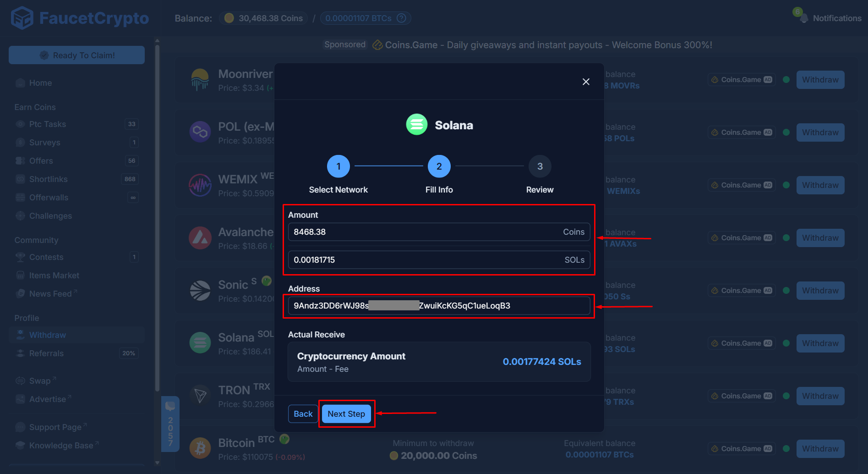The image size is (868, 474).
Task: Click the Solana logo in the withdraw dialog
Action: (x=416, y=124)
